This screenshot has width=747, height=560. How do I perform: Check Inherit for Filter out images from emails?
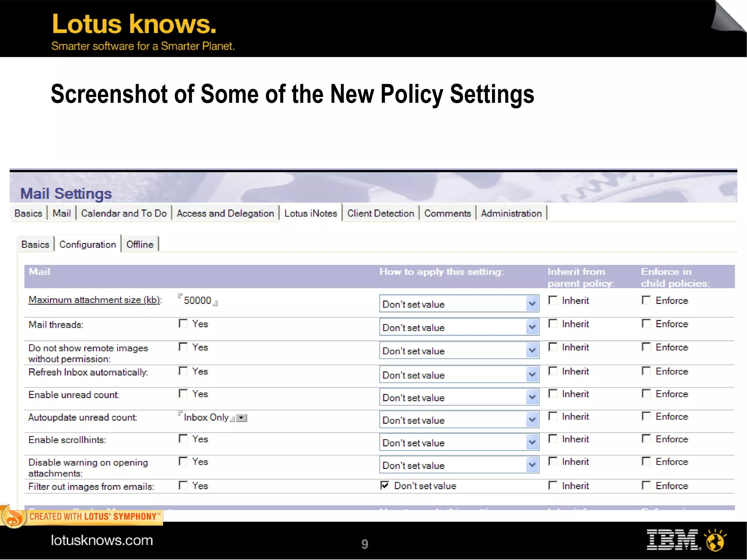point(553,486)
